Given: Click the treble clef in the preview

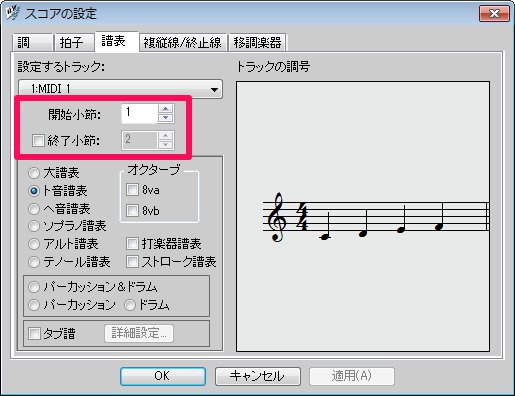Looking at the screenshot, I should coord(278,217).
